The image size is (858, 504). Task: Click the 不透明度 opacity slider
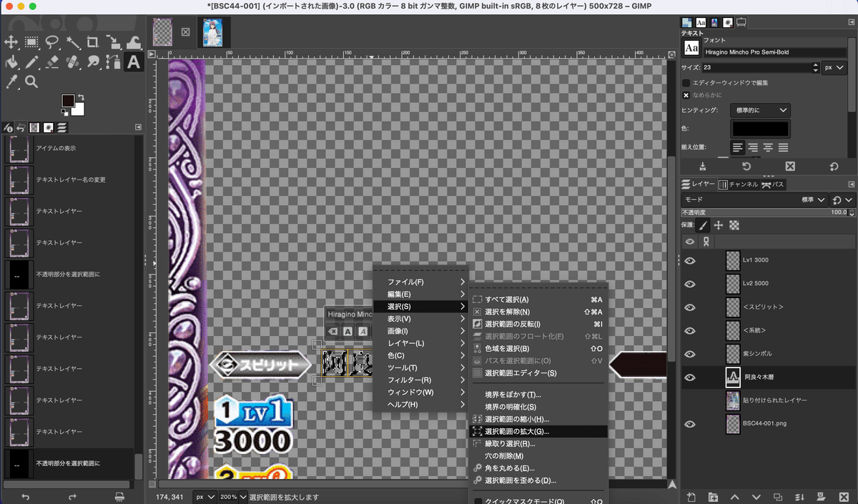tap(769, 212)
